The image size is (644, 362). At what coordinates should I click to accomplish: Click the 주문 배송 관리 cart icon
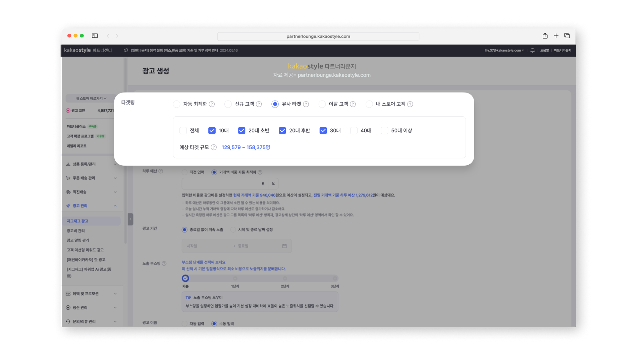tap(68, 178)
